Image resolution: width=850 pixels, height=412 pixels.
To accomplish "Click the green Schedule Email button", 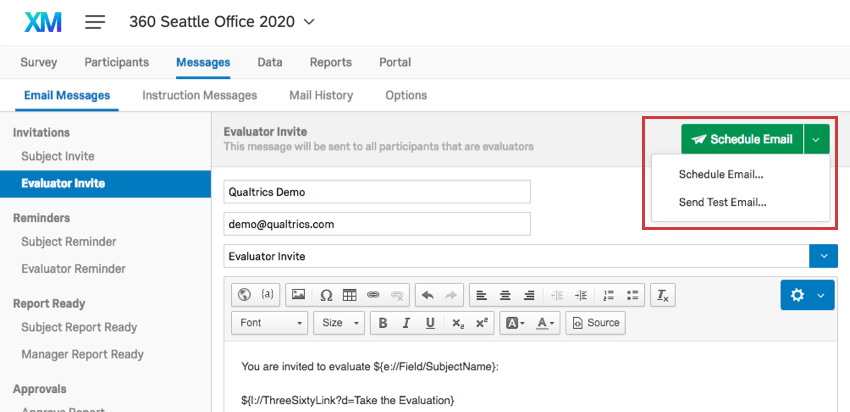I will (742, 139).
